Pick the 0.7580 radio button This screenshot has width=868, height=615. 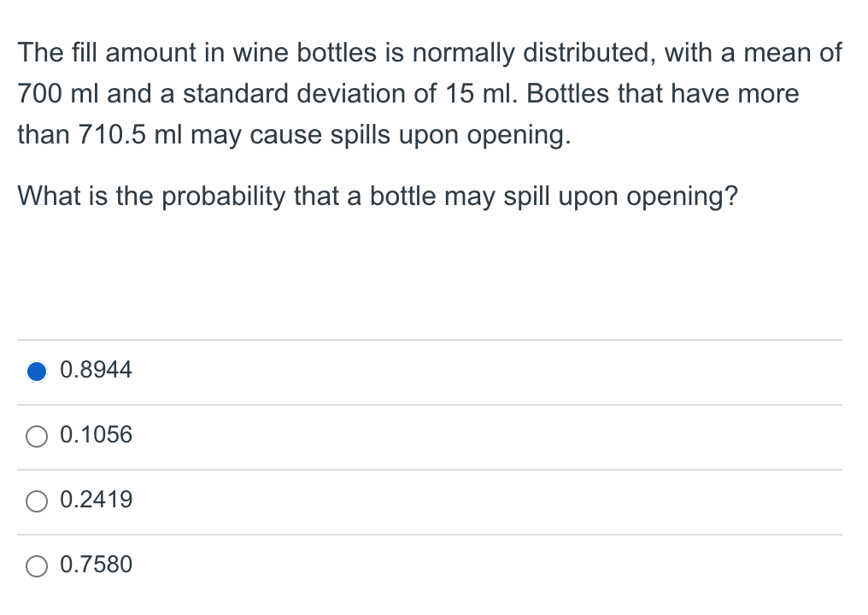pos(37,565)
